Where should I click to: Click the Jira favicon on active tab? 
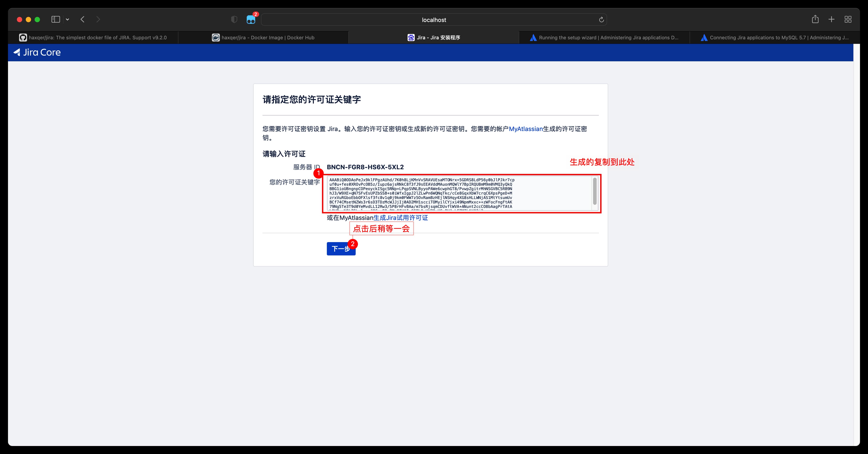[x=411, y=38]
